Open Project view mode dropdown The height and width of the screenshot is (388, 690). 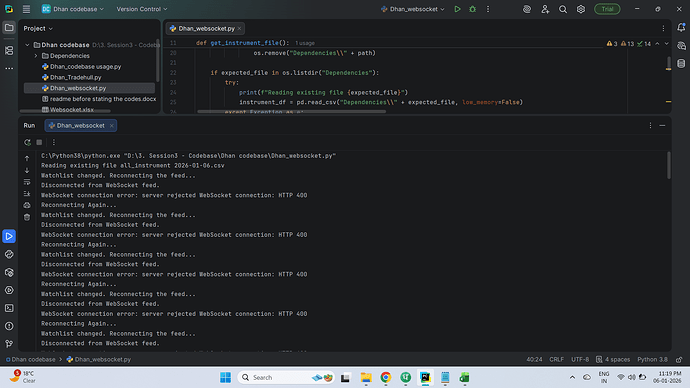point(38,28)
